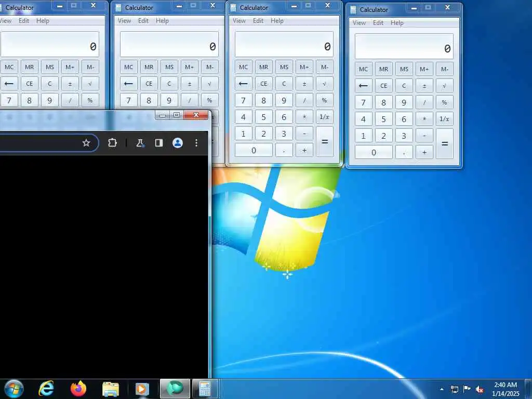
Task: Toggle the Chrome side panel icon
Action: pyautogui.click(x=159, y=143)
